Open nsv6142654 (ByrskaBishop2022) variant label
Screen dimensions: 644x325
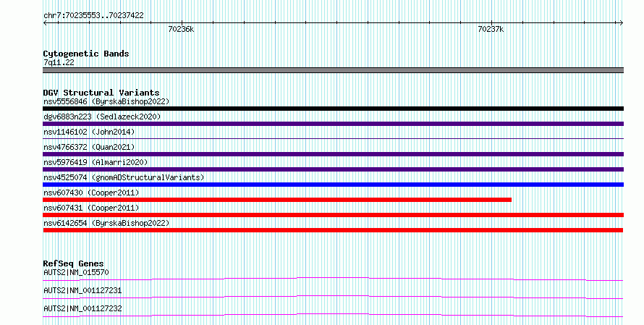pyautogui.click(x=106, y=223)
